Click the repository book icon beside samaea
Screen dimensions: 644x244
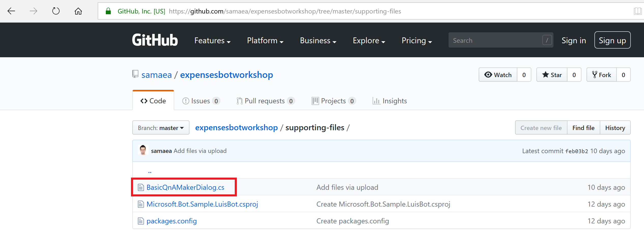[x=135, y=74]
